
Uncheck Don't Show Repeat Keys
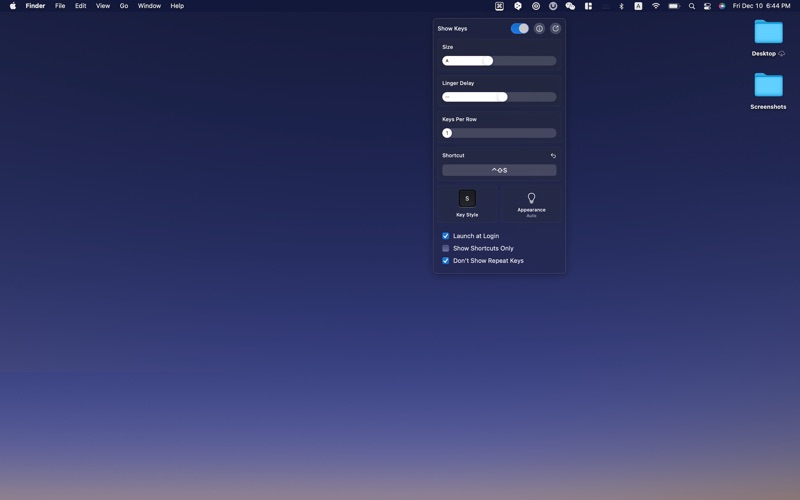446,261
